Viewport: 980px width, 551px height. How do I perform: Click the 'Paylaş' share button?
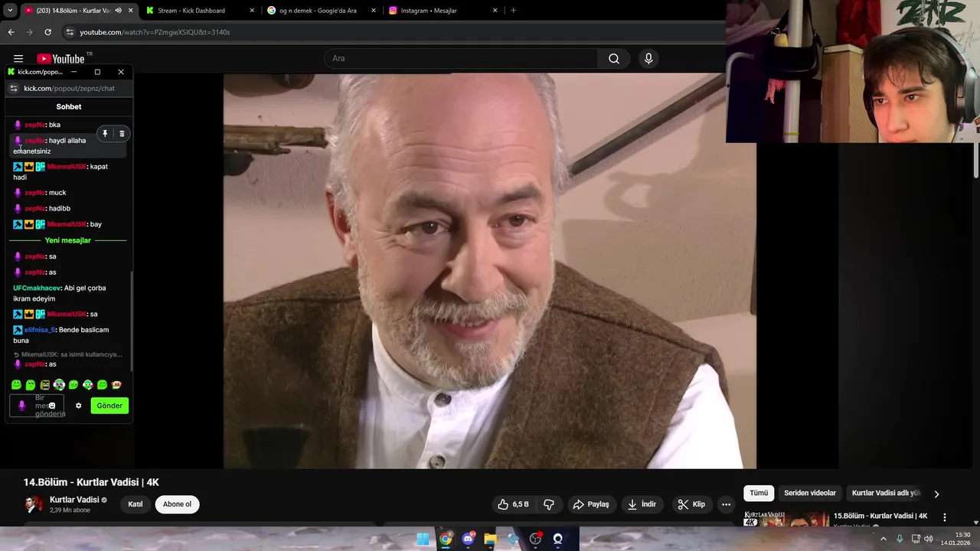coord(591,504)
